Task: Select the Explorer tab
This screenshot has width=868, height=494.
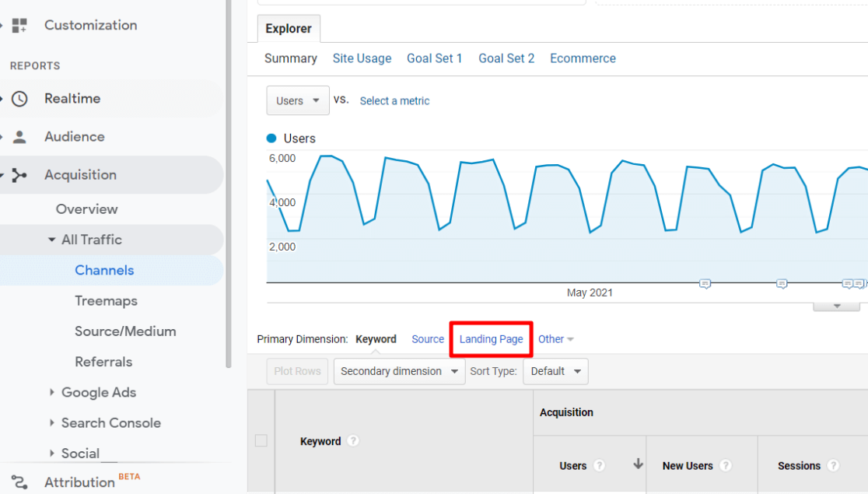Action: point(289,28)
